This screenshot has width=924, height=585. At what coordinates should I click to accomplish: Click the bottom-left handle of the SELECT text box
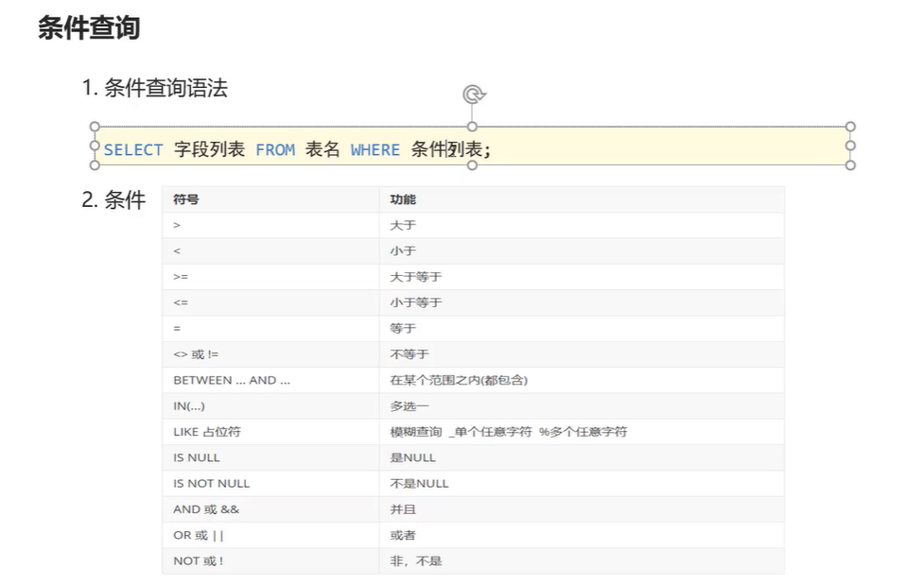tap(95, 165)
